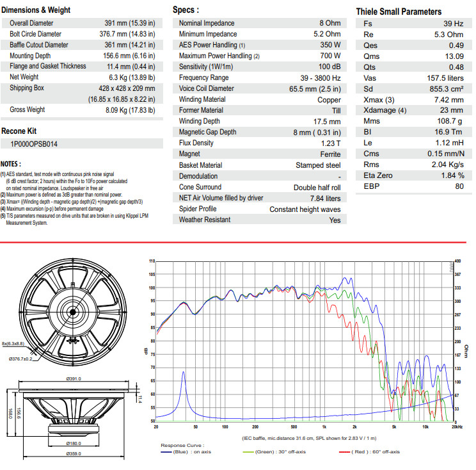
Task: Click the 'Specs :' heading
Action: point(186,10)
